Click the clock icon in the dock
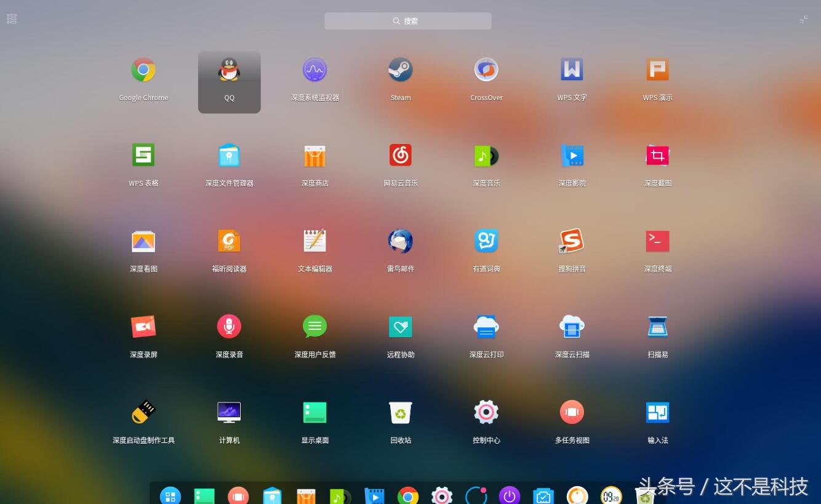Image resolution: width=821 pixels, height=504 pixels. (611, 496)
